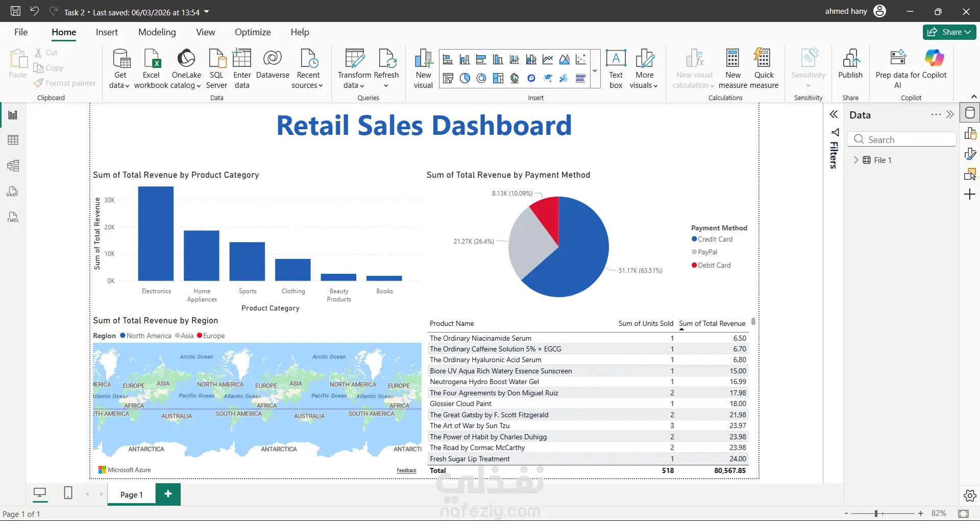Insert a treemap visual
980x521 pixels.
[498, 78]
